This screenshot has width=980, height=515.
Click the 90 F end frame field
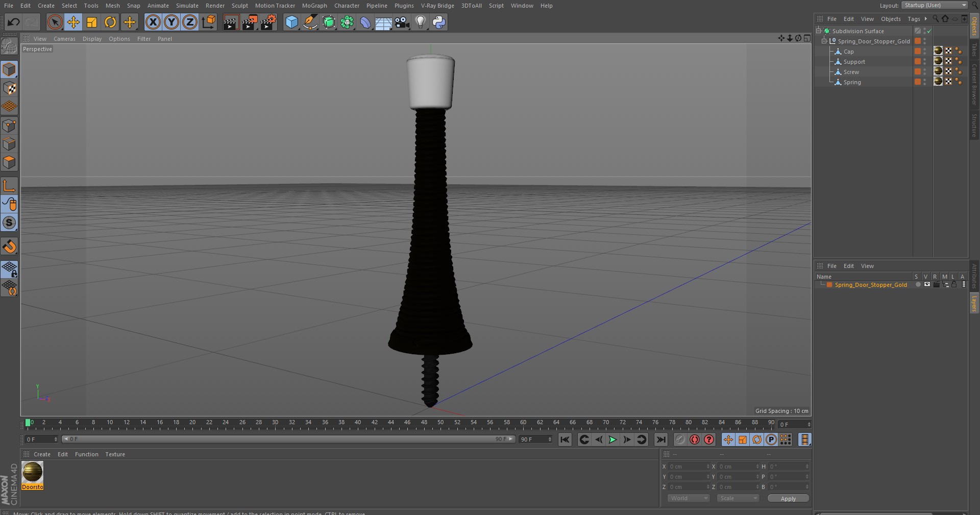[x=535, y=439]
